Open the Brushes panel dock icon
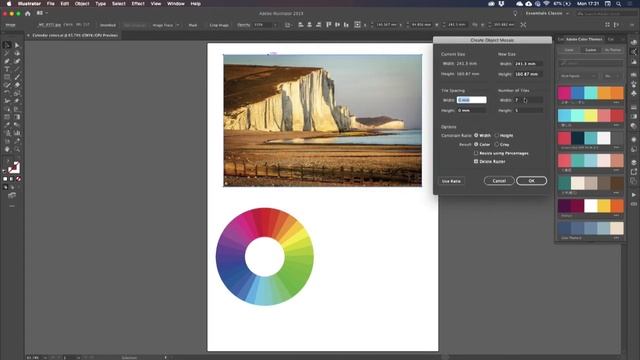The image size is (640, 360). click(633, 84)
